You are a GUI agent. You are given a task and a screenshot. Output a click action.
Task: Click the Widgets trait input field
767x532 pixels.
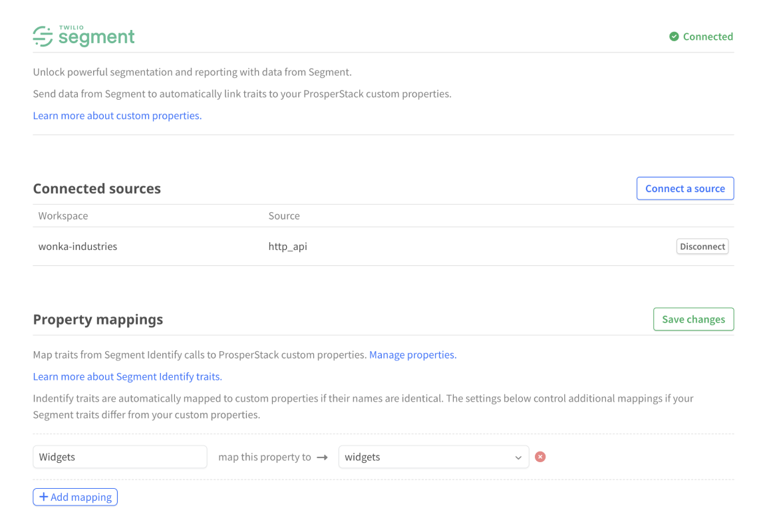point(120,457)
